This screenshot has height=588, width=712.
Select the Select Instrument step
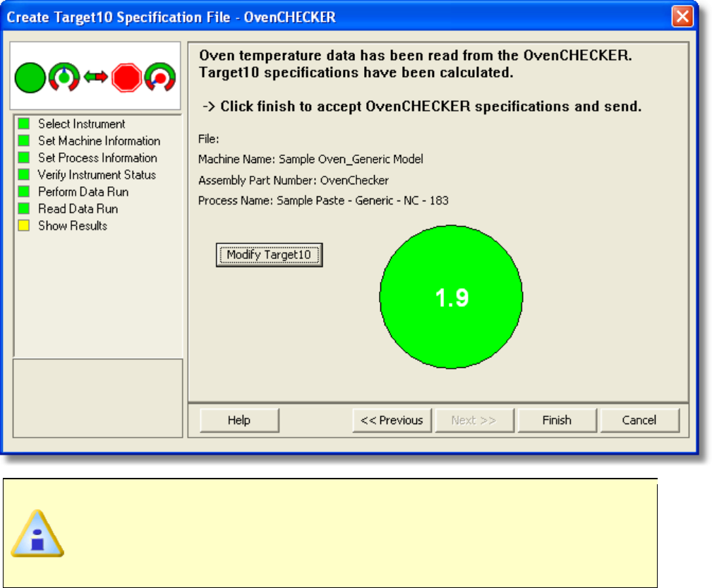coord(82,124)
